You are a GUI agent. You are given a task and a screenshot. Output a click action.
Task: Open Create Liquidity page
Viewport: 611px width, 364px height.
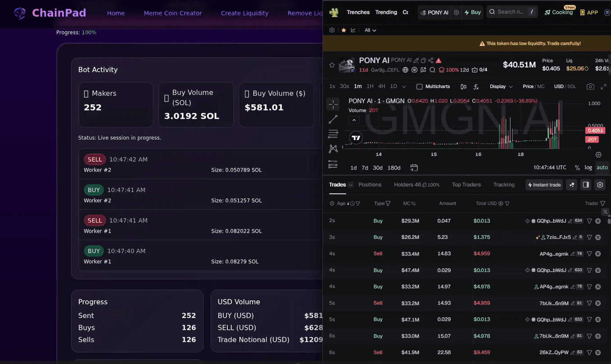[244, 13]
